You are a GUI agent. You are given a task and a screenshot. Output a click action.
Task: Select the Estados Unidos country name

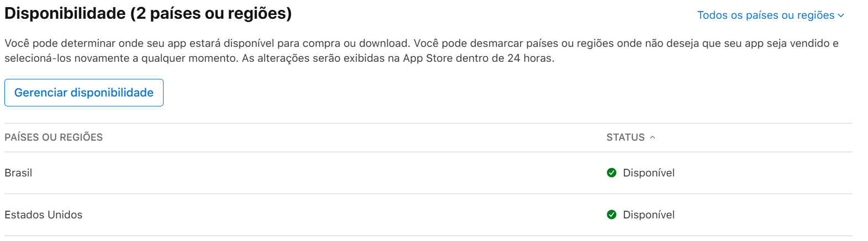point(43,215)
